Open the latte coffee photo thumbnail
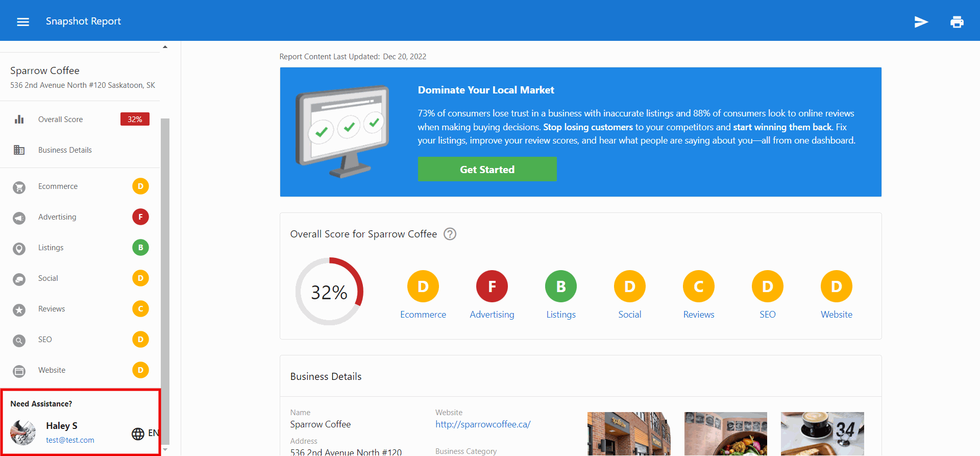The width and height of the screenshot is (980, 456). click(x=822, y=434)
